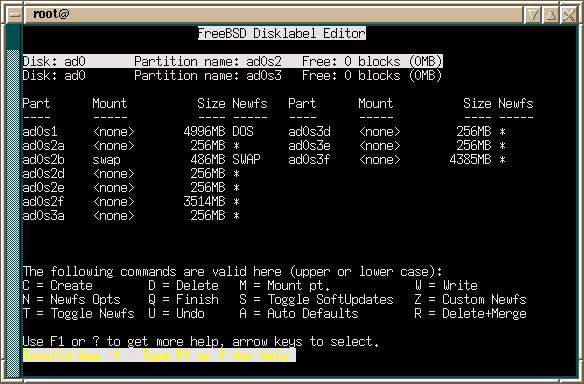This screenshot has width=584, height=384.
Task: Click the right Part column header
Action: coord(302,103)
